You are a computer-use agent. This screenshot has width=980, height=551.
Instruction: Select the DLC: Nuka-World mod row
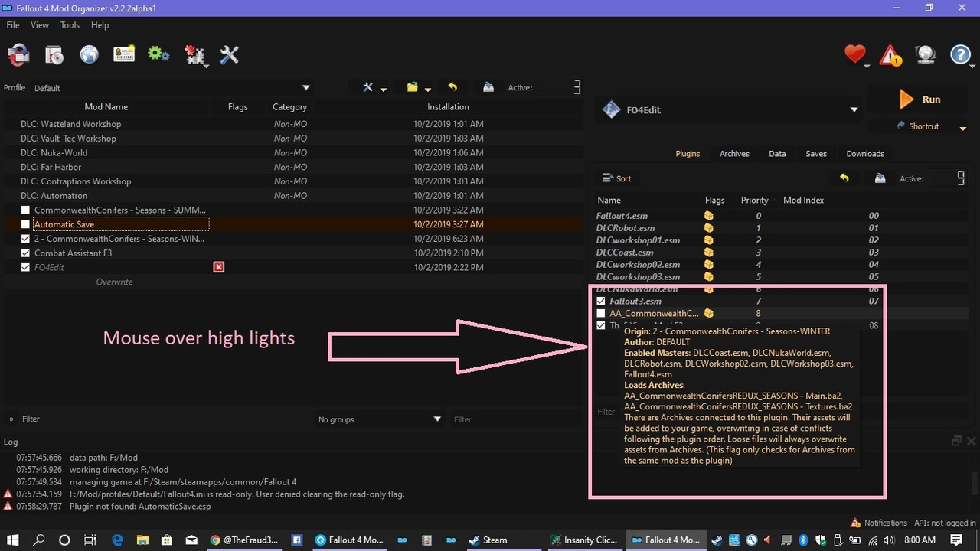(x=292, y=152)
